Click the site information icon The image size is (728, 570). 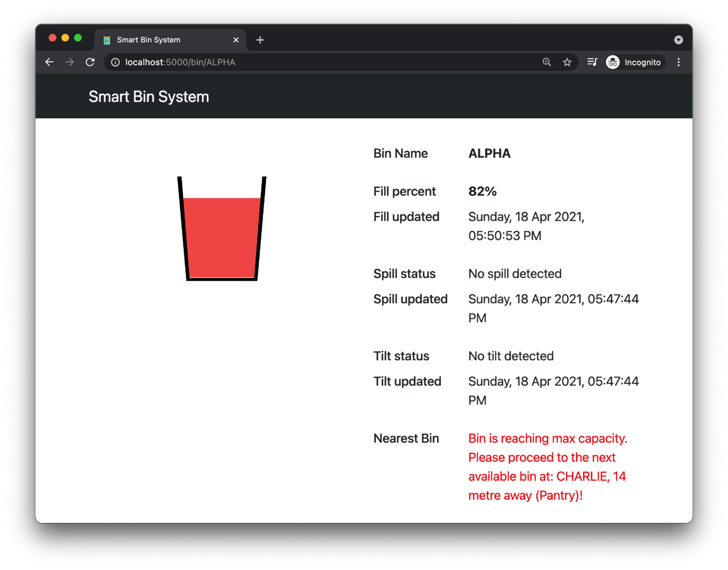pos(115,62)
